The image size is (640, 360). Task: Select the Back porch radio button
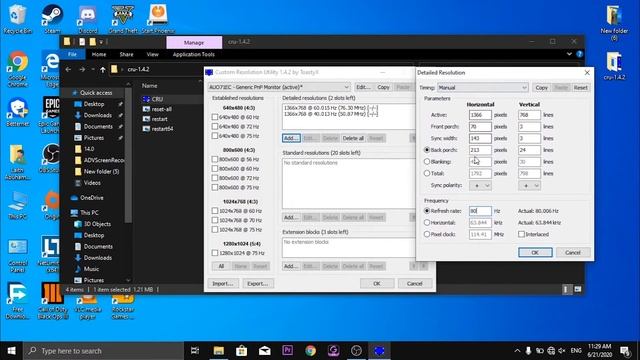(x=427, y=150)
